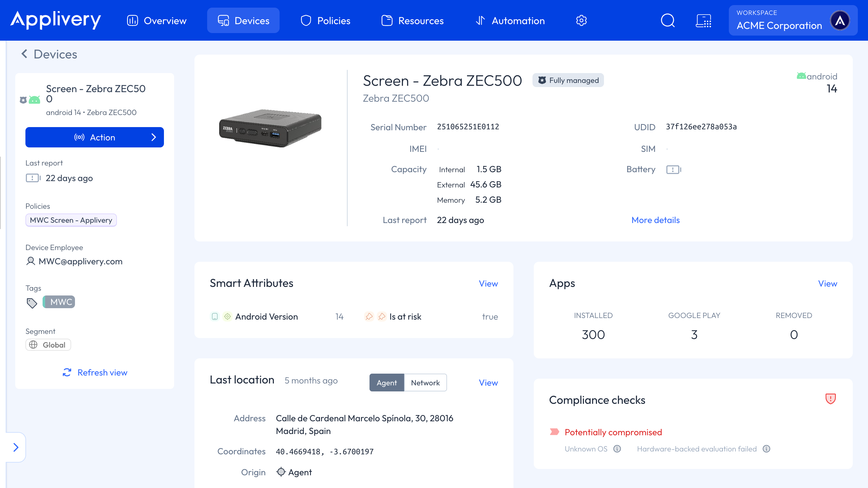This screenshot has width=868, height=488.
Task: View Last location details
Action: [x=488, y=383]
